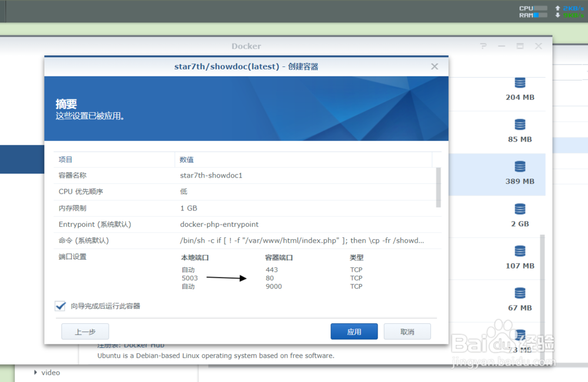The height and width of the screenshot is (382, 588).
Task: Click the 1 GB memory limit value
Action: pos(189,208)
